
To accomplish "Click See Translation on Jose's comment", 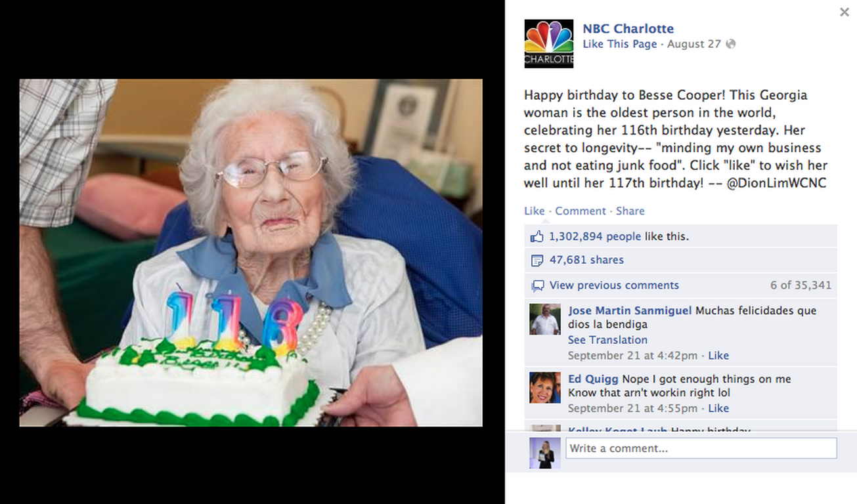I will [607, 340].
